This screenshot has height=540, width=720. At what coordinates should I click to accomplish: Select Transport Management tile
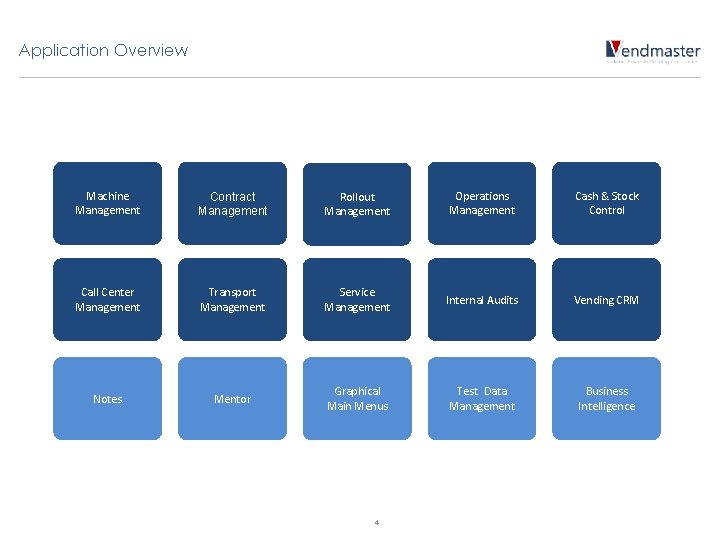click(232, 299)
